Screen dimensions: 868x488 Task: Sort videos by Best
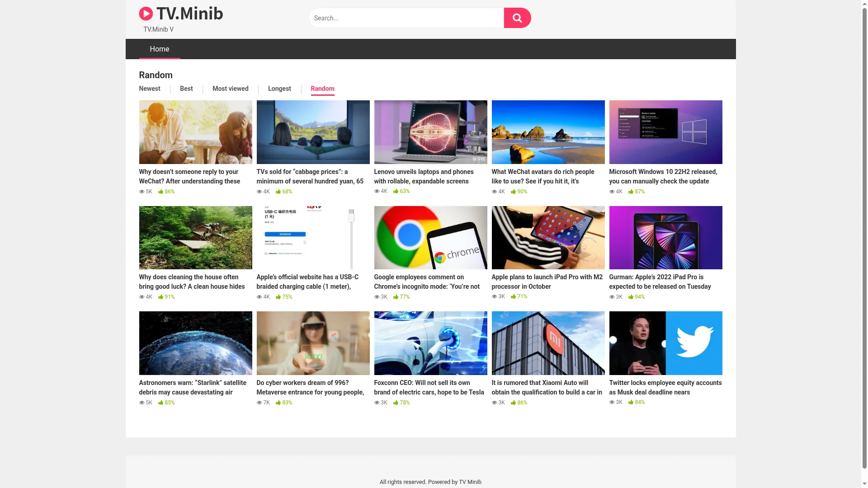pos(186,89)
